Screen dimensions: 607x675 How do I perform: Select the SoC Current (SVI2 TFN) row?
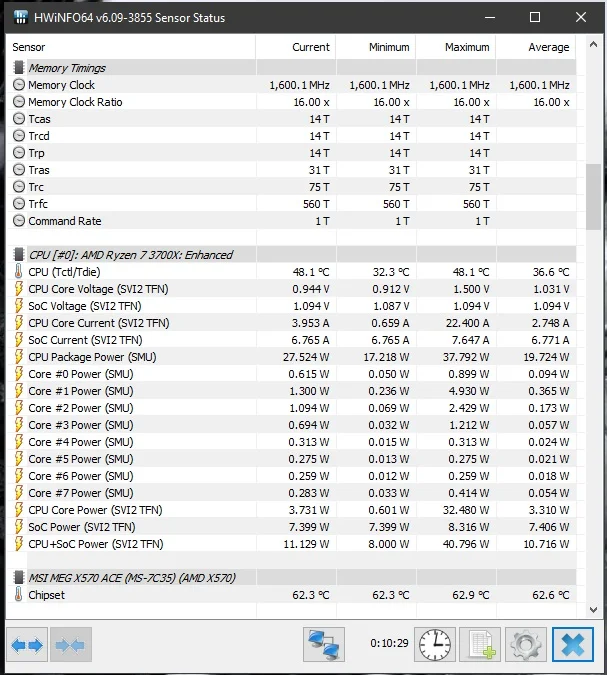tap(292, 340)
